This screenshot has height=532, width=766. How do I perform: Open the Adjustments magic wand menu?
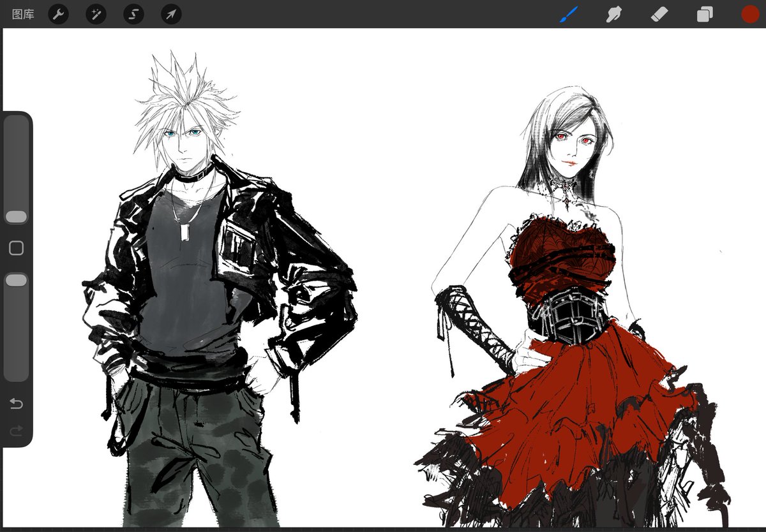(x=96, y=14)
